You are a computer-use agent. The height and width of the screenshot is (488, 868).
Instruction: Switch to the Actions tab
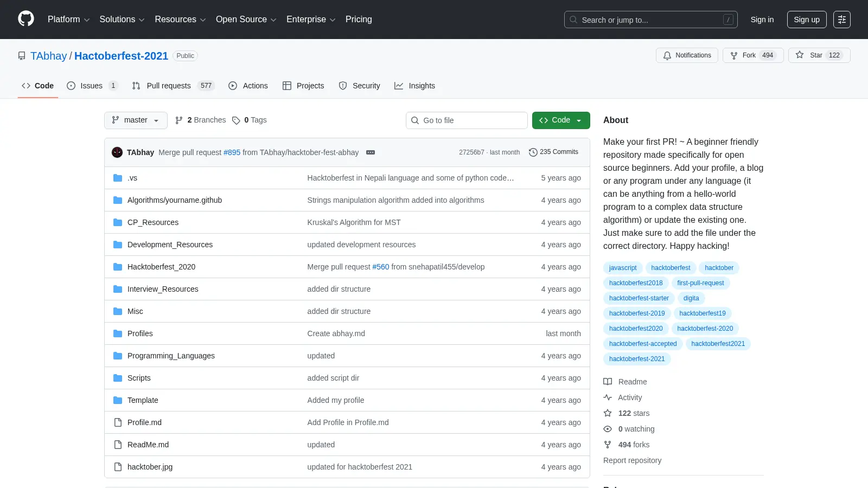248,86
